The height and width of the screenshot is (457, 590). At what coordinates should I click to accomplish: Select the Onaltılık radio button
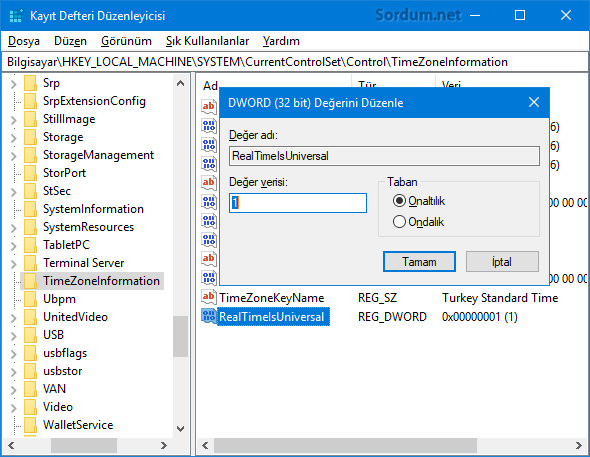coord(399,201)
